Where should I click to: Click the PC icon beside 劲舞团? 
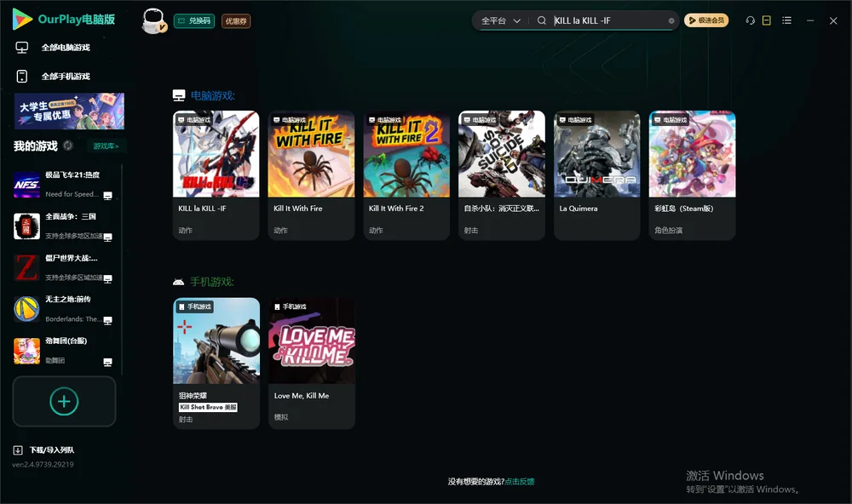107,363
